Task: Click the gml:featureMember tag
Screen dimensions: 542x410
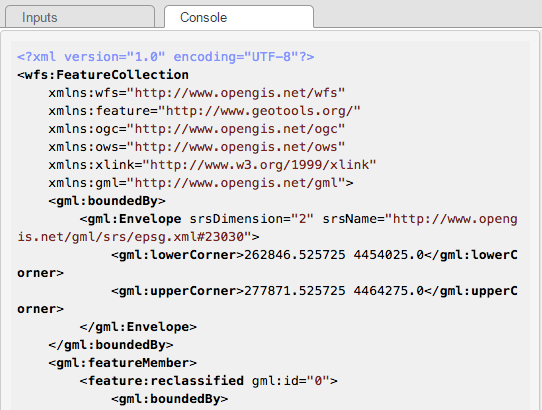Action: 122,363
